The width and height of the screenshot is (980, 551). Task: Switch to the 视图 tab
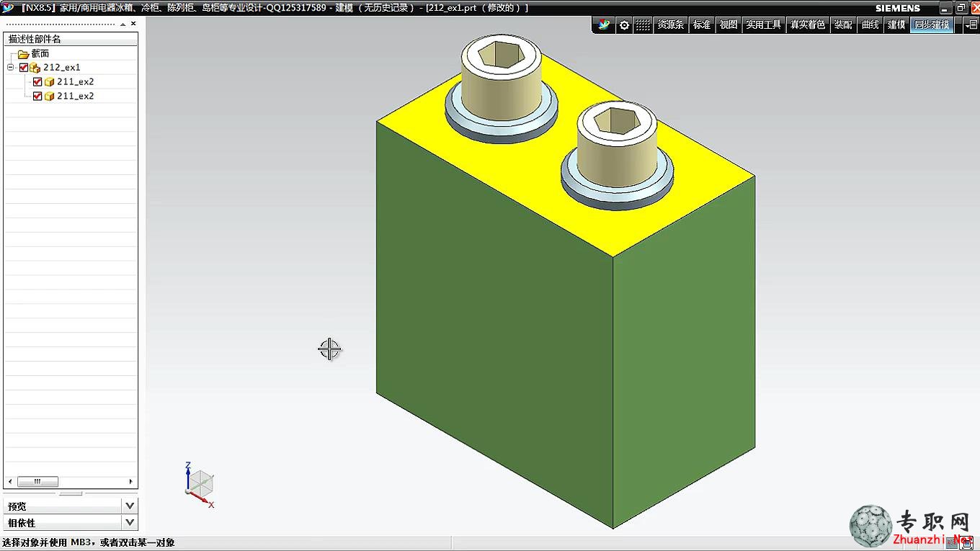pos(729,24)
